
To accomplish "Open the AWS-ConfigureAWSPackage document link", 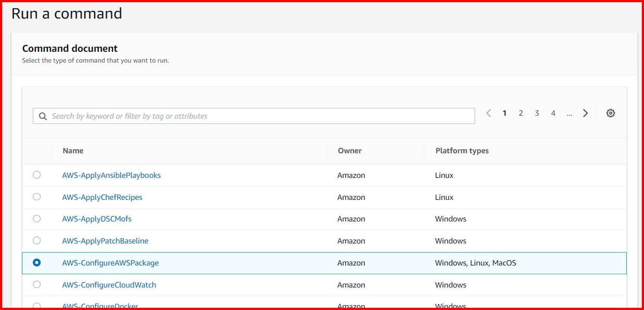I will (110, 263).
